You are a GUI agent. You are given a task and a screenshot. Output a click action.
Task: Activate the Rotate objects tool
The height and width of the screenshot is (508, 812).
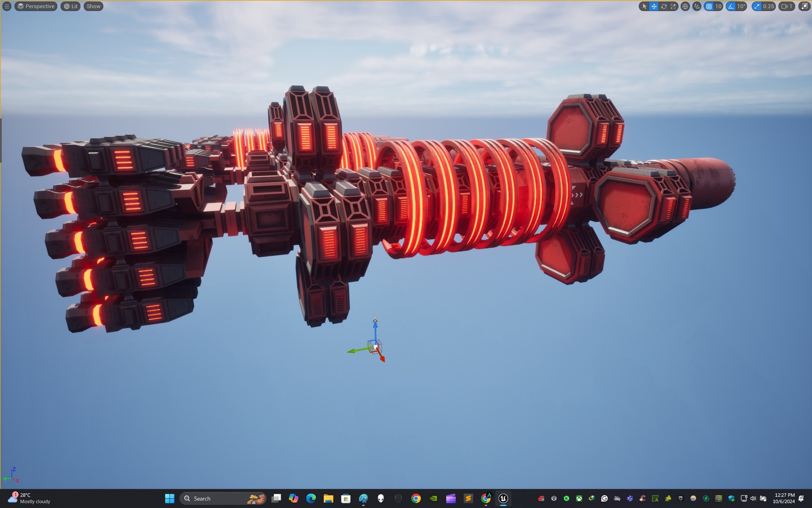tap(664, 6)
